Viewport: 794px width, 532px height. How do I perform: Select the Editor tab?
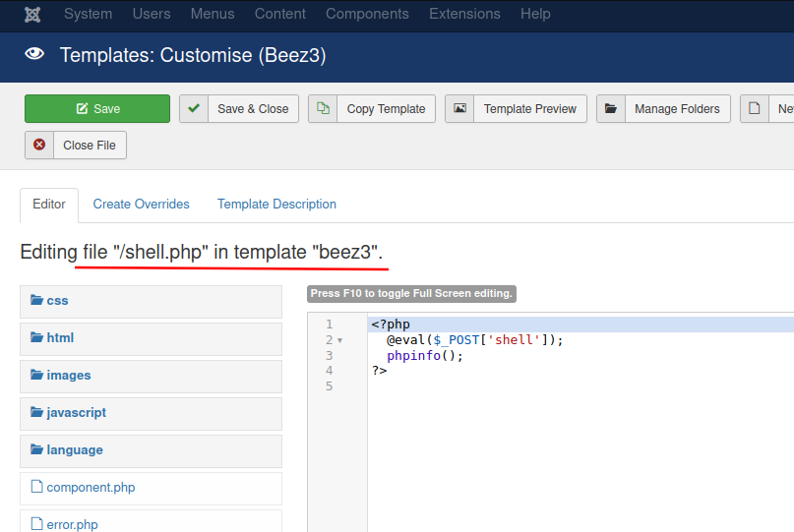pos(49,205)
